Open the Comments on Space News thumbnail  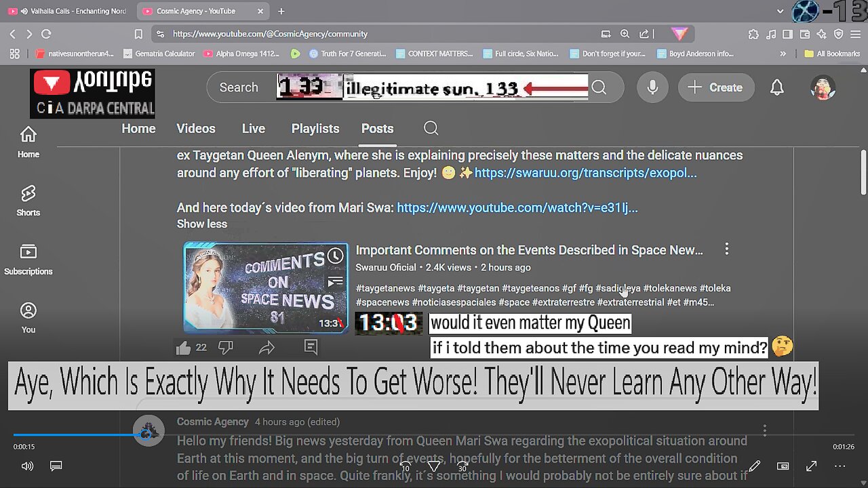pyautogui.click(x=266, y=288)
